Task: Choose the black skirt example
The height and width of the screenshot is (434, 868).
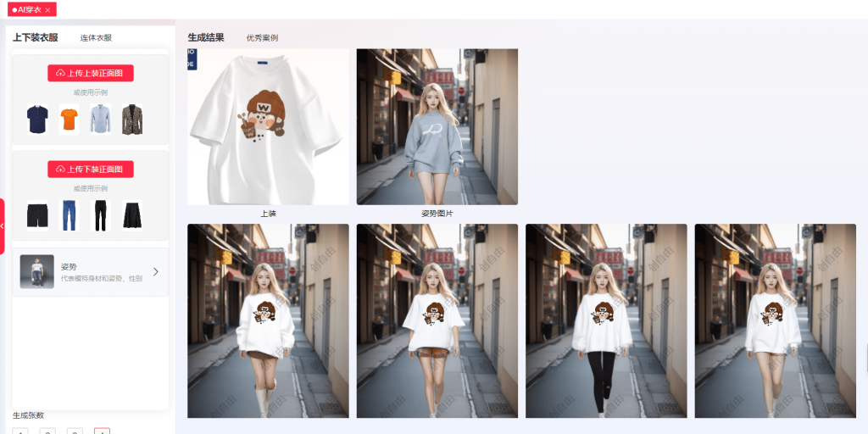Action: coord(131,215)
